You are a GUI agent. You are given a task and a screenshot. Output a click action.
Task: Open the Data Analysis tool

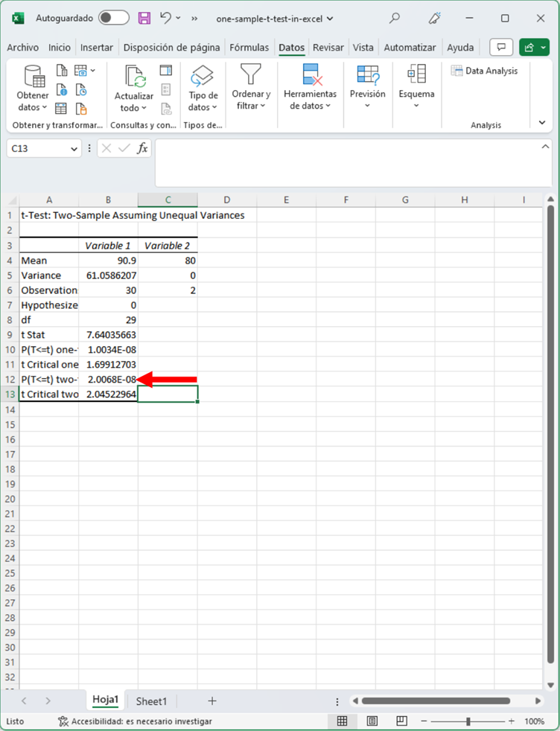click(x=484, y=71)
